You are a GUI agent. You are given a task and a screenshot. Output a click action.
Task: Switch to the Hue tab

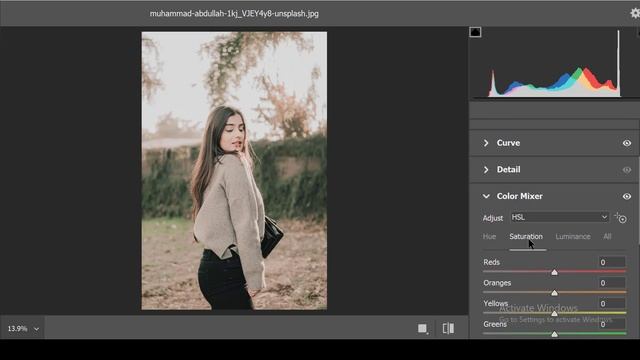tap(489, 236)
